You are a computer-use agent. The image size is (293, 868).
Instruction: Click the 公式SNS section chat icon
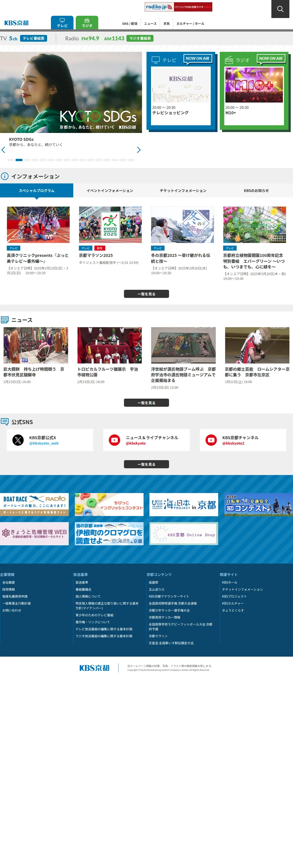point(5,422)
